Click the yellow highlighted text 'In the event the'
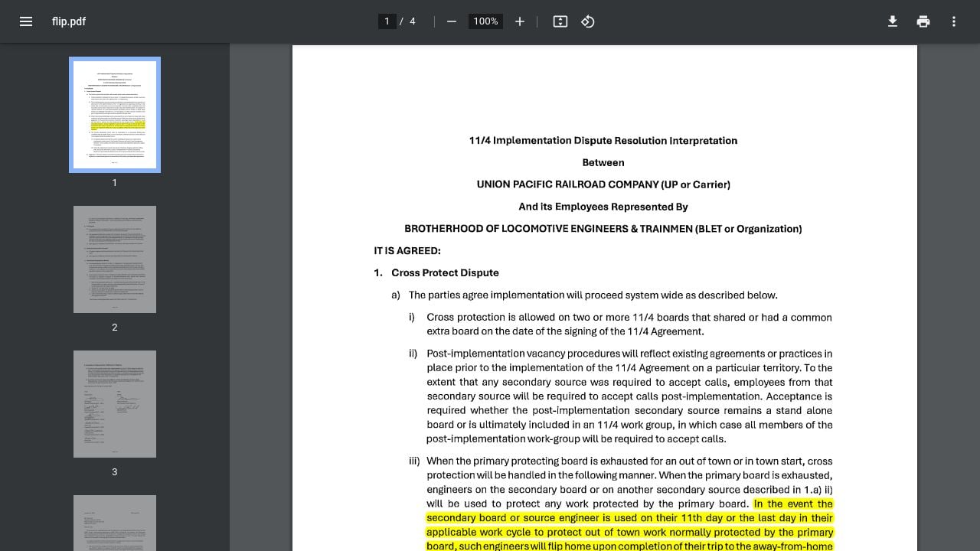Viewport: 980px width, 551px height. point(793,504)
